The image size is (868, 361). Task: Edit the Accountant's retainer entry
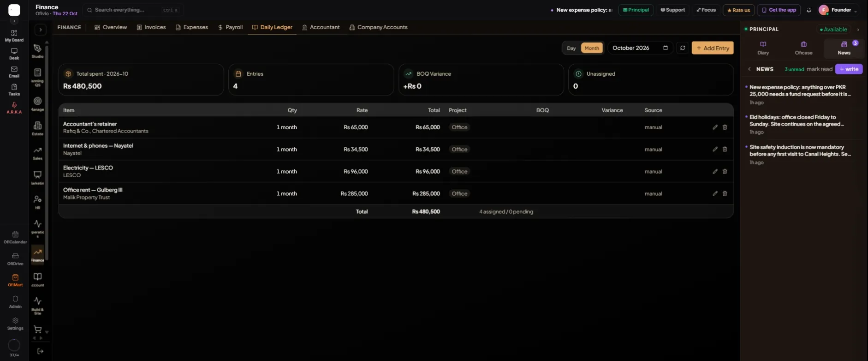[715, 127]
